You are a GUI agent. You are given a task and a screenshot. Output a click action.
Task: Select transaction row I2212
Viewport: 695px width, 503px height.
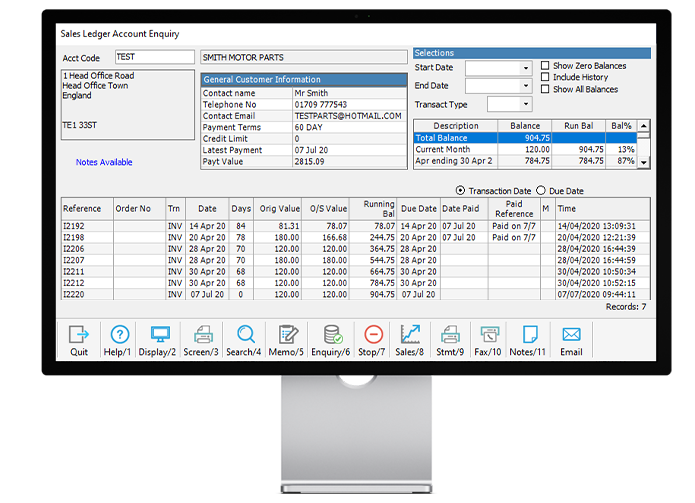[x=355, y=283]
